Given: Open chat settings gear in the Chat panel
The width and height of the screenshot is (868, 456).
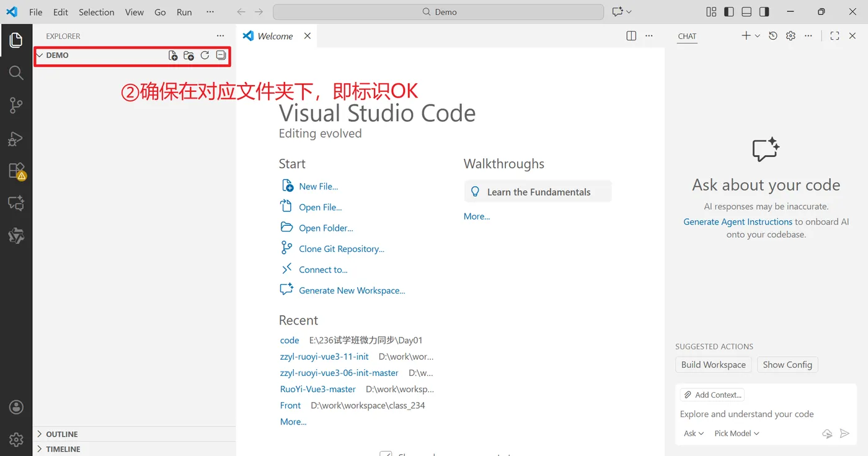Looking at the screenshot, I should [x=790, y=36].
